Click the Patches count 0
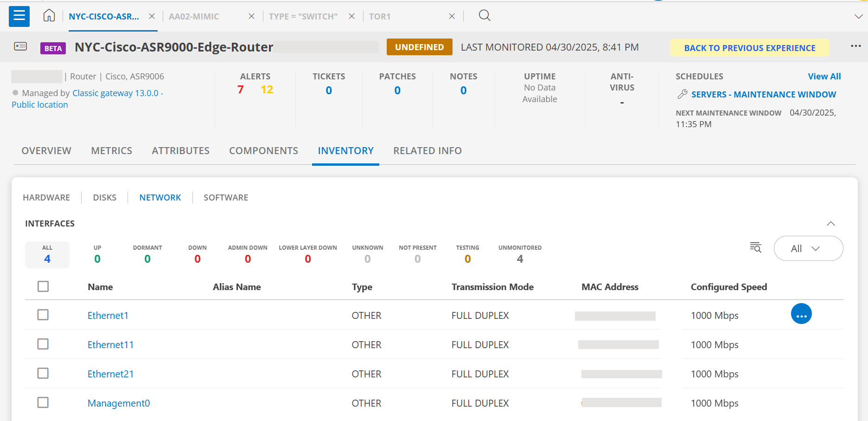This screenshot has height=421, width=868. coord(397,91)
